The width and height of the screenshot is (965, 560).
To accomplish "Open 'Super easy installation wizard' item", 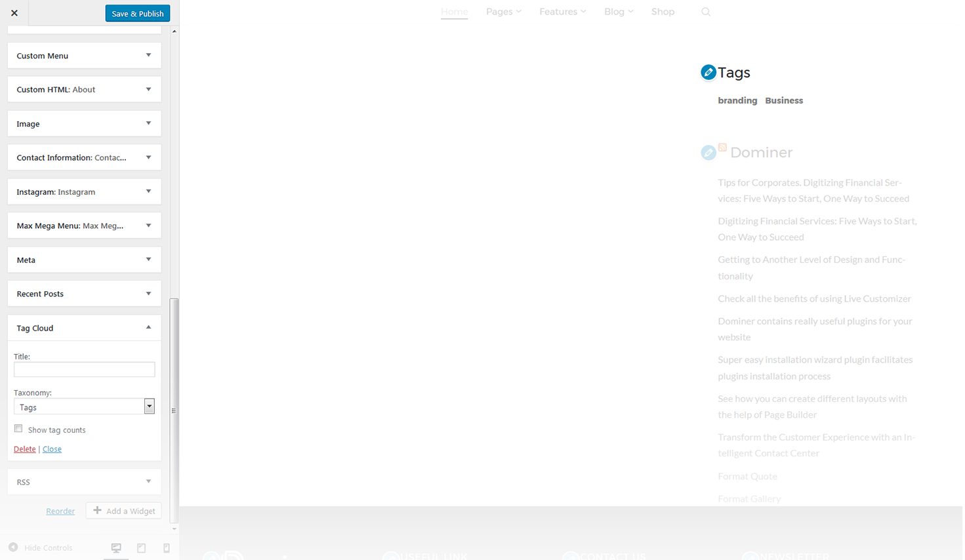I will [x=815, y=368].
